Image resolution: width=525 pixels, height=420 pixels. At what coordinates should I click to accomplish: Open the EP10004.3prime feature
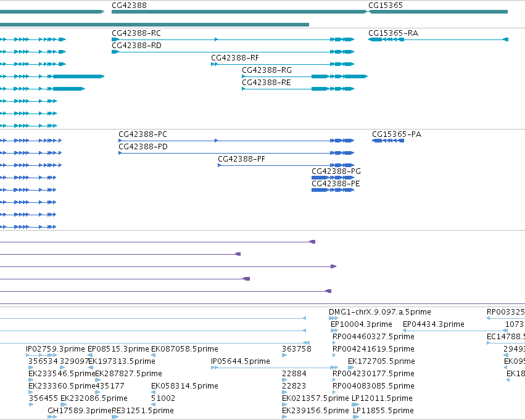(362, 324)
